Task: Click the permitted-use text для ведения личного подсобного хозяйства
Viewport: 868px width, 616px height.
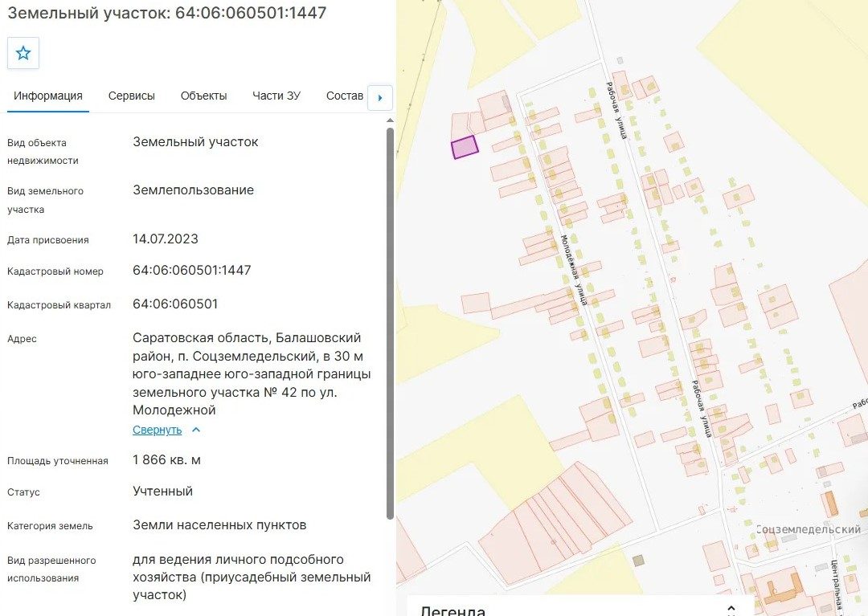Action: (x=252, y=577)
